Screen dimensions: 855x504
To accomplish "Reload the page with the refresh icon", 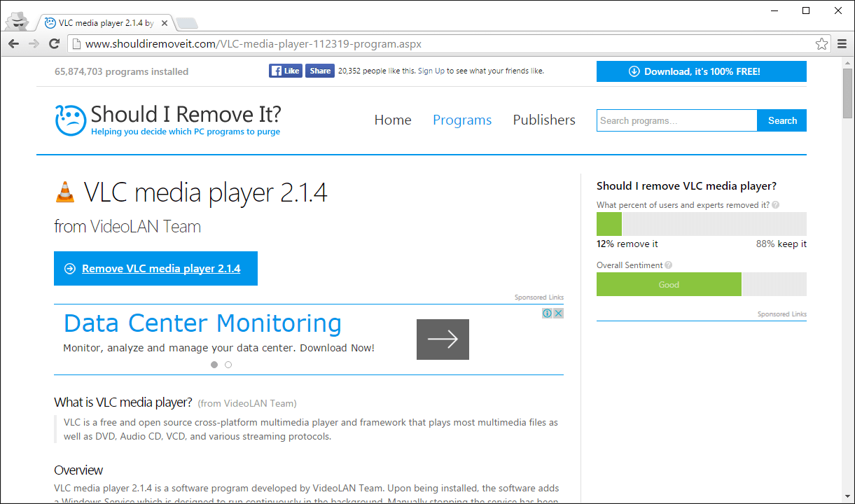I will click(x=54, y=44).
